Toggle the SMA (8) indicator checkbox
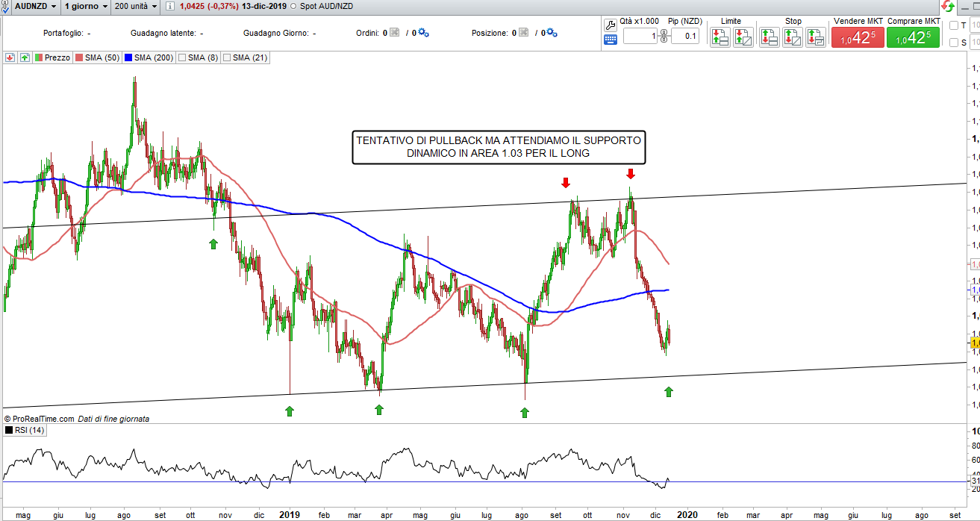This screenshot has height=521, width=980. (181, 57)
